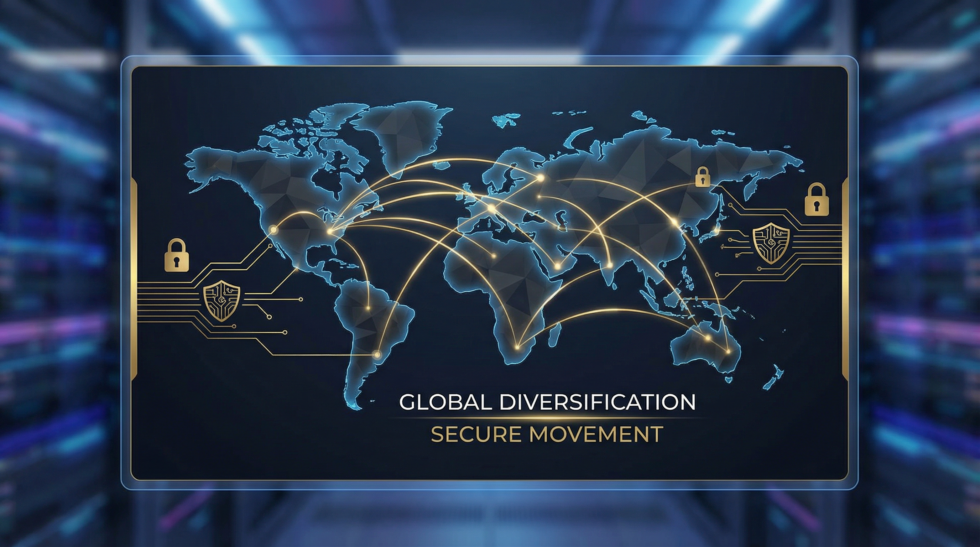
Task: Click the glowing node in southern South America
Action: [377, 355]
